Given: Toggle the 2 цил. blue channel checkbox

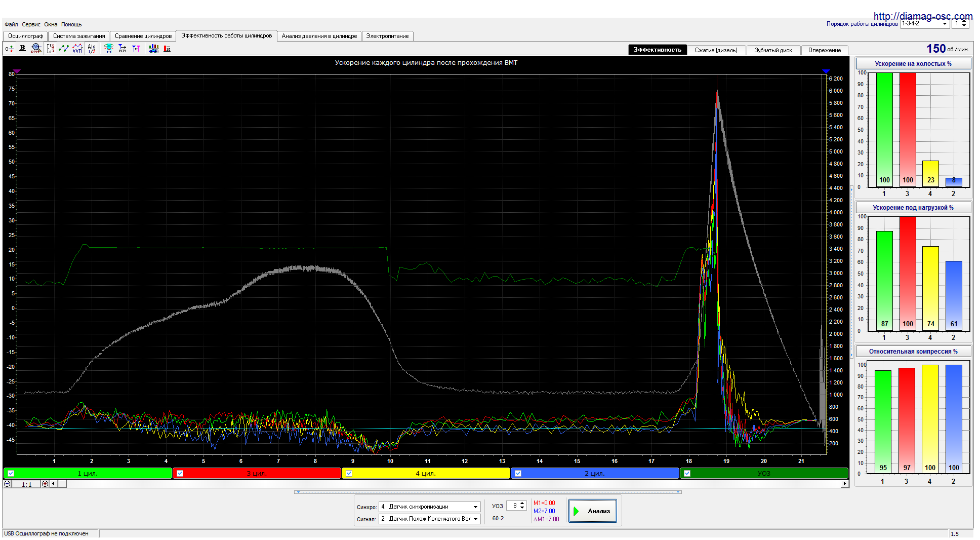Looking at the screenshot, I should [x=518, y=473].
